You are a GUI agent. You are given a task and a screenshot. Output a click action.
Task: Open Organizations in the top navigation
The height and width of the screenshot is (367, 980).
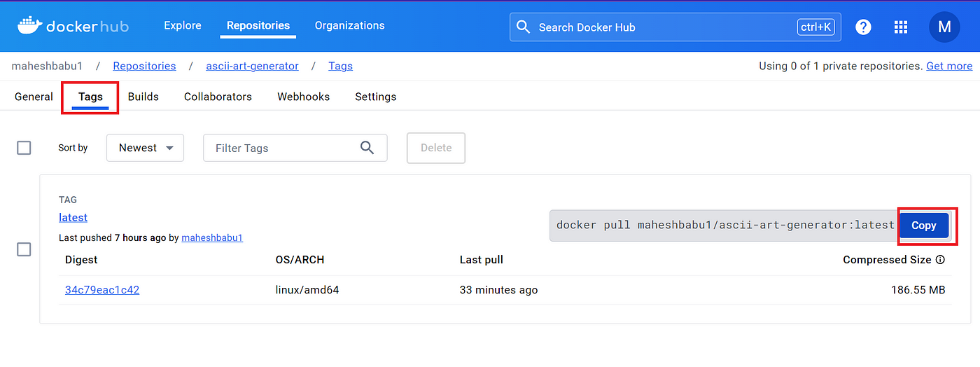click(349, 25)
